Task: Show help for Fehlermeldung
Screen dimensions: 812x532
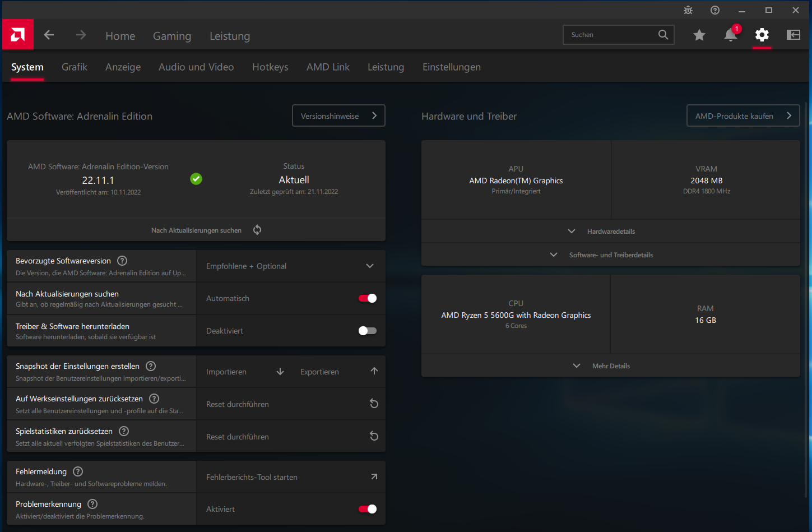Action: coord(78,471)
